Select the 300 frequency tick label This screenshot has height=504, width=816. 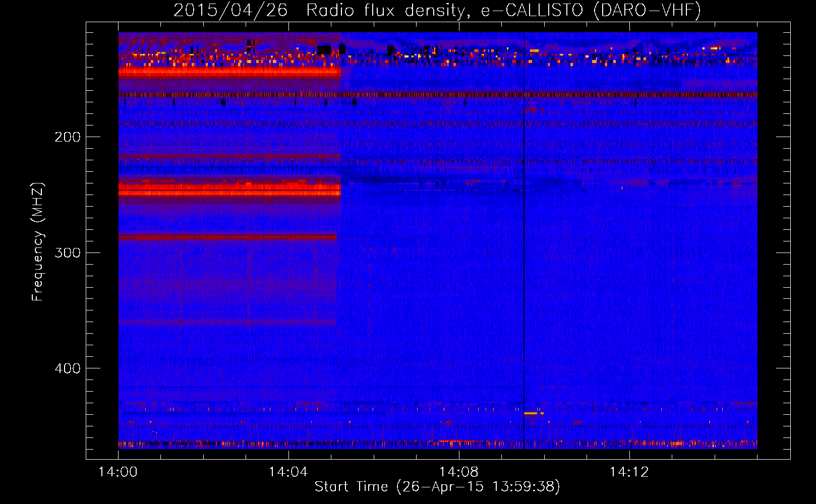68,253
